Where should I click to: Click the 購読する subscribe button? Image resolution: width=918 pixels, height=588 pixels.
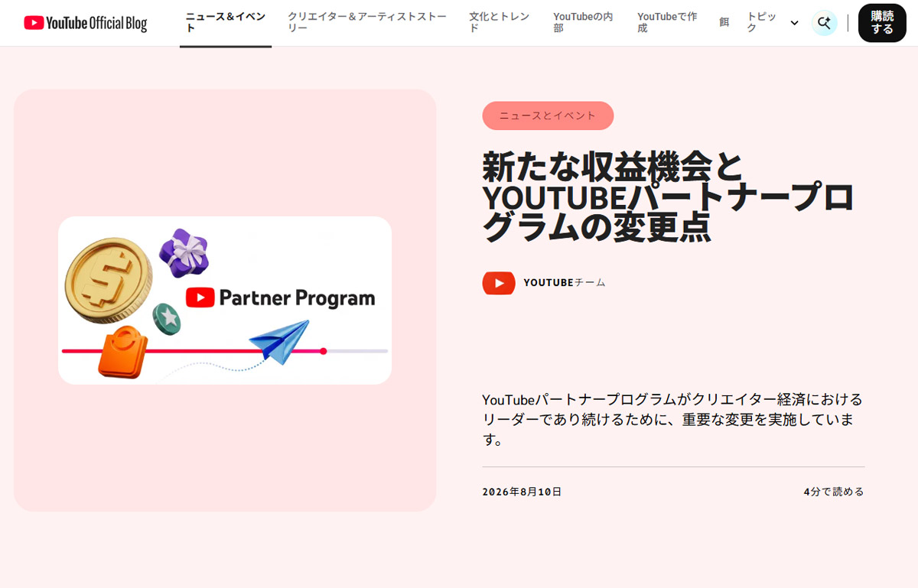coord(882,23)
